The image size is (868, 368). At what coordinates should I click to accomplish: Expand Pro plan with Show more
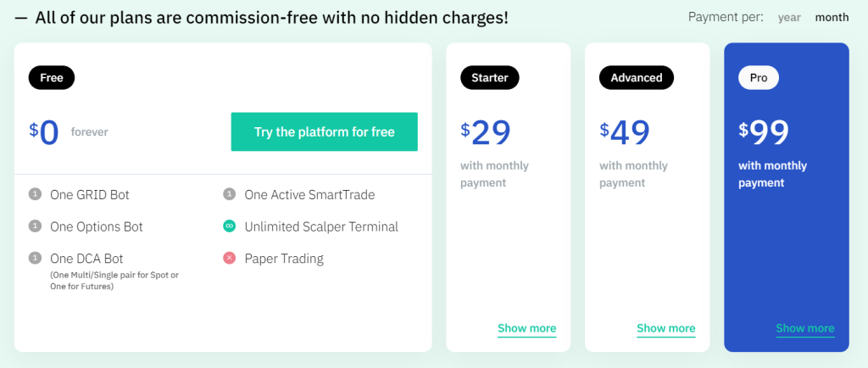[805, 329]
